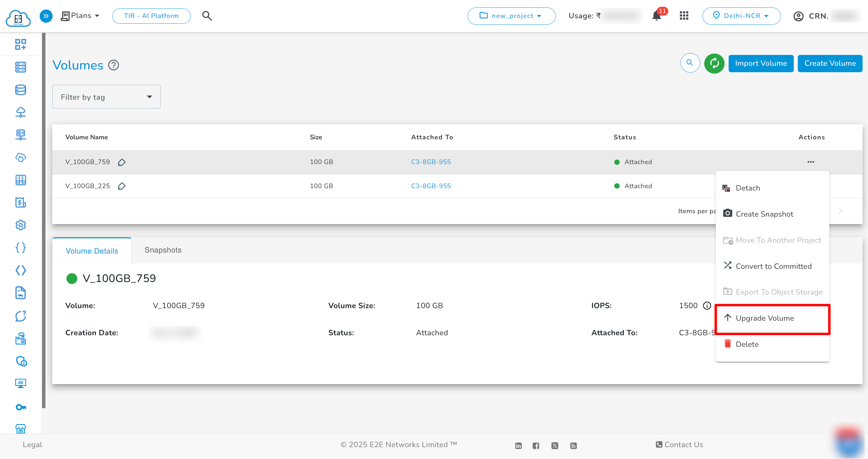Click edit tag icon next to V_100GB_759
The height and width of the screenshot is (459, 868).
(x=122, y=162)
